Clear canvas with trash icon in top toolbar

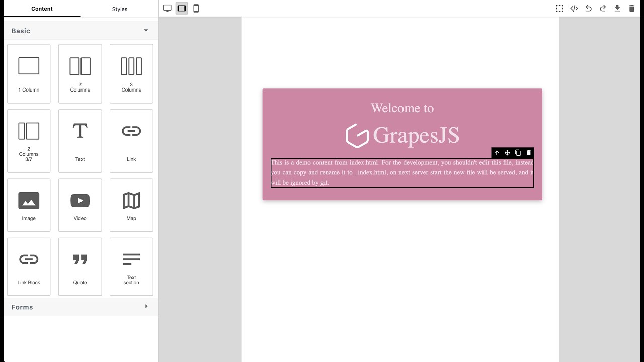tap(632, 8)
